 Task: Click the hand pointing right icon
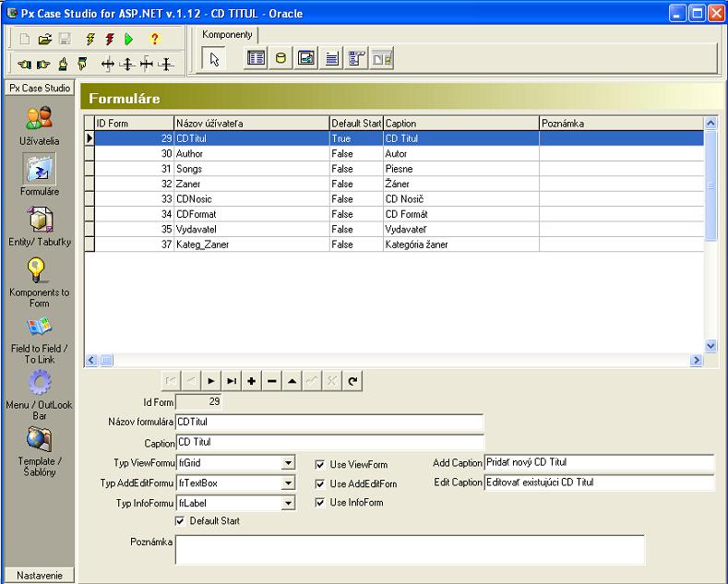(x=43, y=64)
